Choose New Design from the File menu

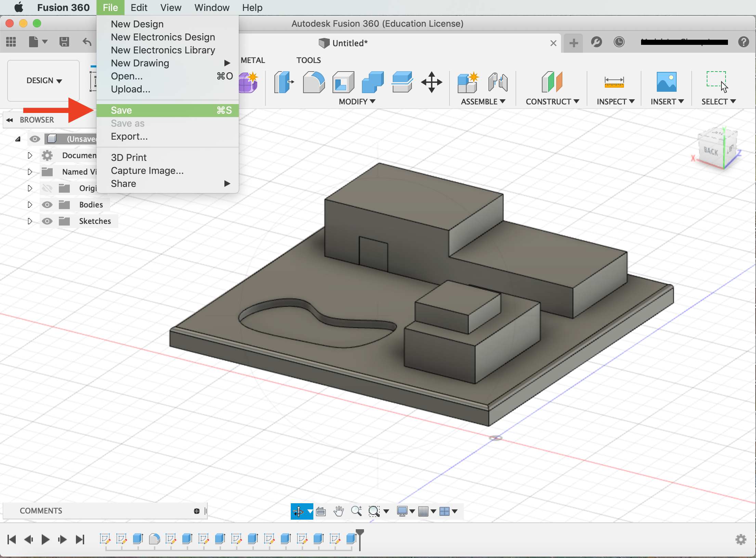[x=168, y=24]
